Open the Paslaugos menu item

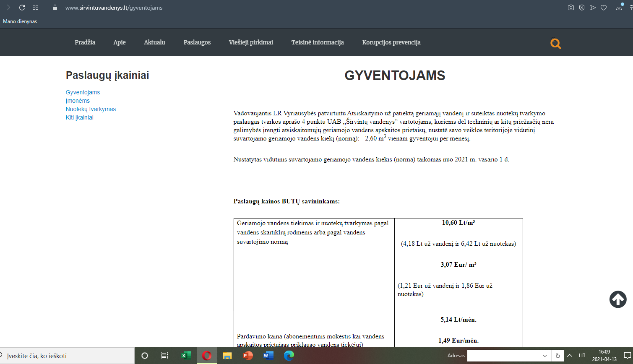pyautogui.click(x=197, y=42)
